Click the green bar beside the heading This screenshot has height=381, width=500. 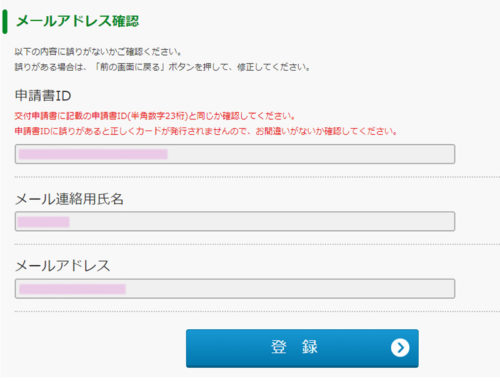point(5,22)
